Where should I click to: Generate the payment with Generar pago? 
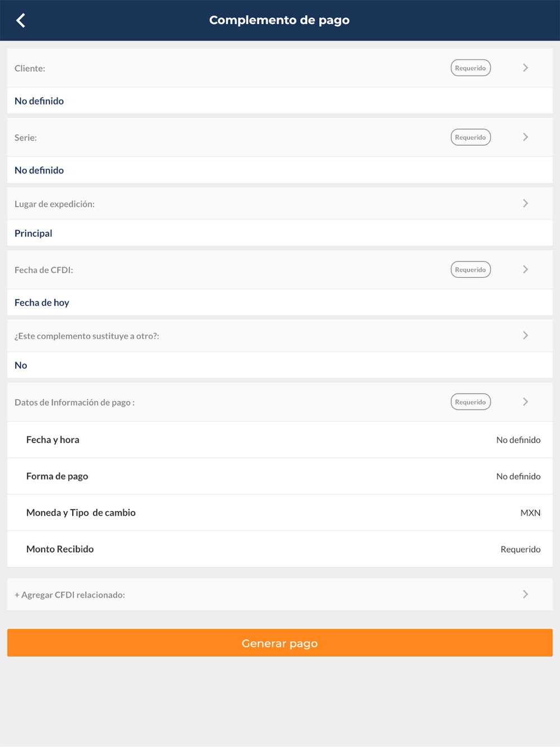[x=280, y=643]
